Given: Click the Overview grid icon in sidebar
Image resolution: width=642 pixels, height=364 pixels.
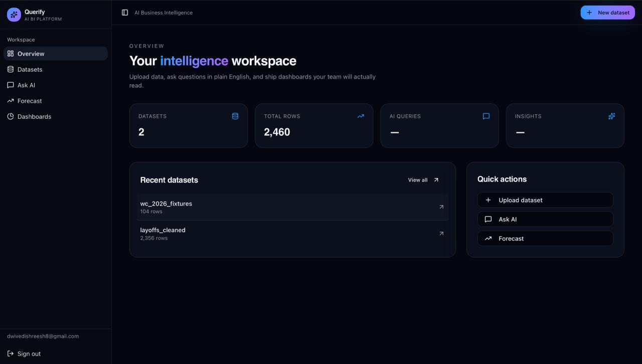Looking at the screenshot, I should click(11, 54).
